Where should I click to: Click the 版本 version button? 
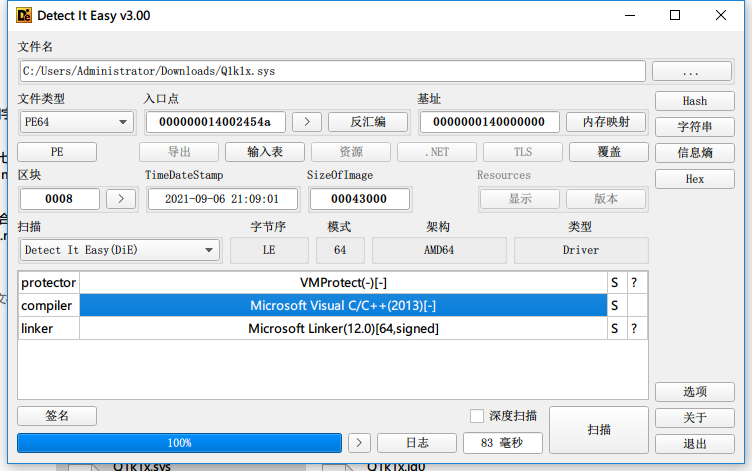click(x=606, y=199)
